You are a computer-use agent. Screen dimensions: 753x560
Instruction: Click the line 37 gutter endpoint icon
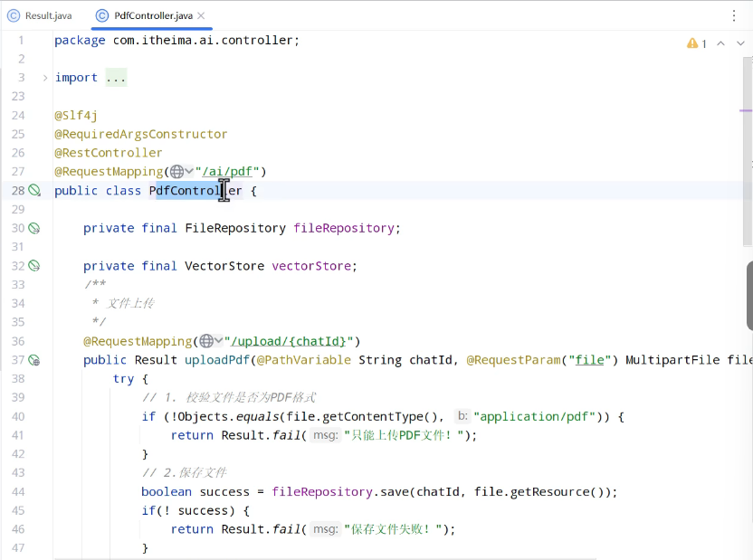(x=34, y=360)
